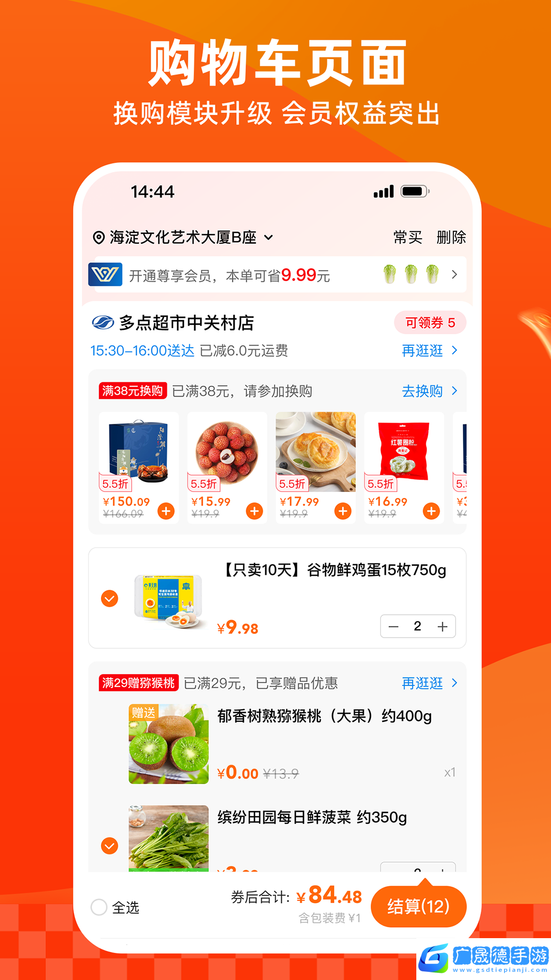The width and height of the screenshot is (551, 980).
Task: Expand the membership savings banner arrow
Action: point(454,275)
